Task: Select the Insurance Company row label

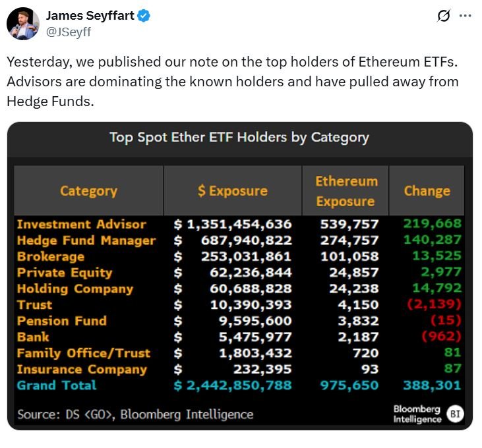Action: click(82, 369)
